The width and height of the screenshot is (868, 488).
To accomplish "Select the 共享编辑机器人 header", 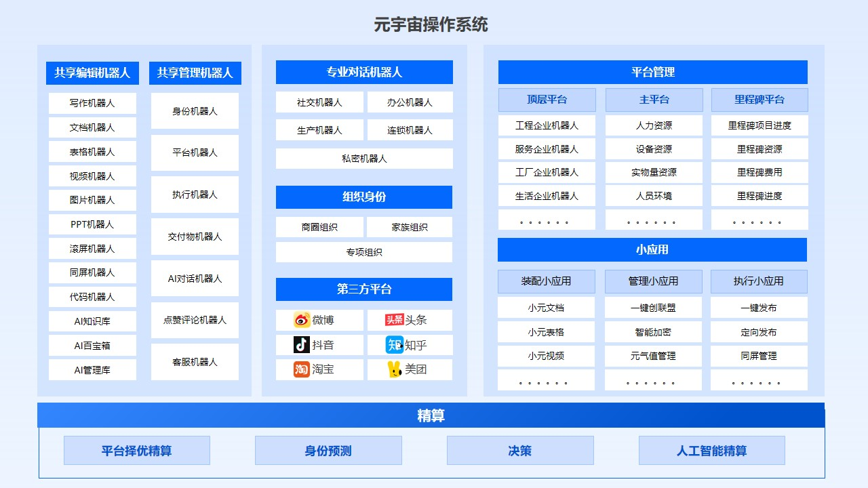I will pos(92,73).
